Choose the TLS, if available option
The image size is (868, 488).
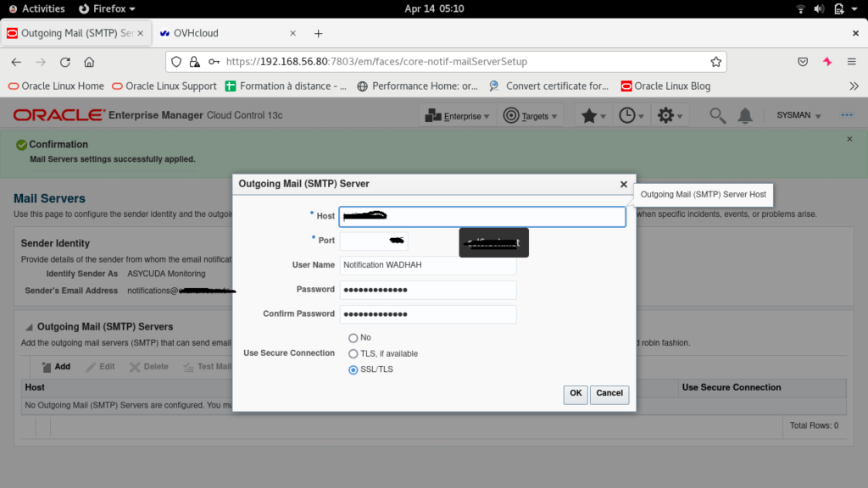click(353, 354)
